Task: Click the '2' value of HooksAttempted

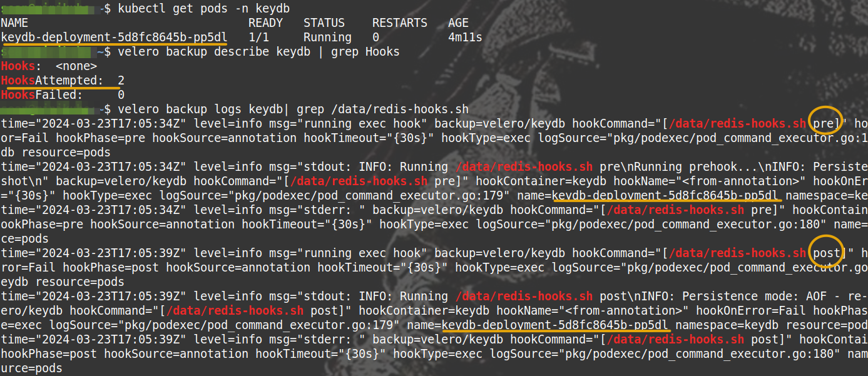Action: tap(121, 81)
